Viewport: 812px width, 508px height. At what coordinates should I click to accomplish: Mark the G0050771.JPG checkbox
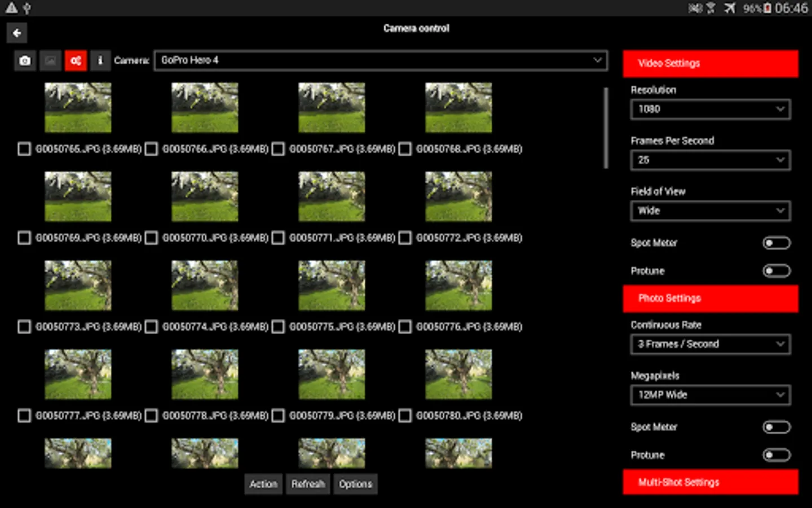tap(278, 238)
